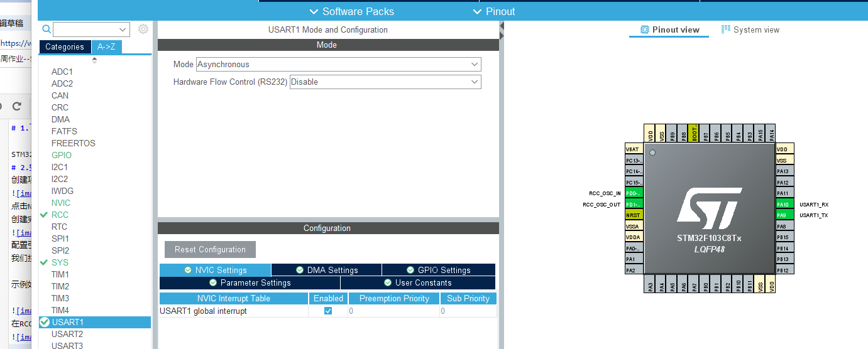Click pin PA1 on the chip
Image resolution: width=868 pixels, height=349 pixels.
[634, 259]
